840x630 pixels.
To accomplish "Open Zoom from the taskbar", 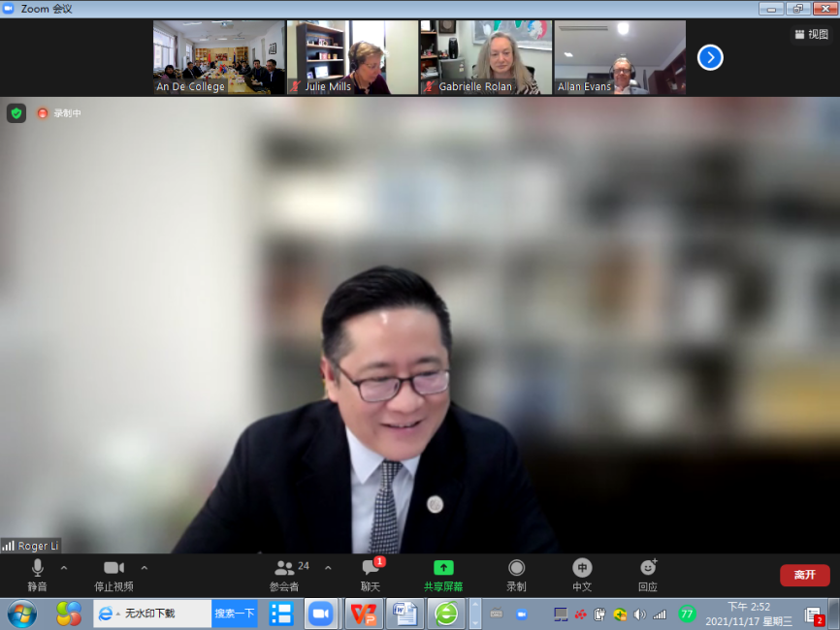I will coord(320,614).
